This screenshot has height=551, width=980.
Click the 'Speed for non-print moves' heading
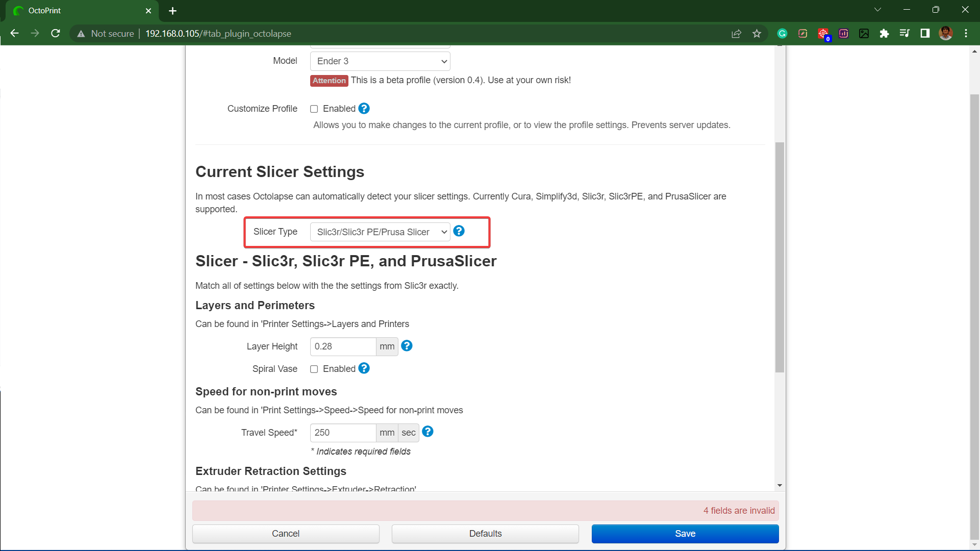[266, 391]
